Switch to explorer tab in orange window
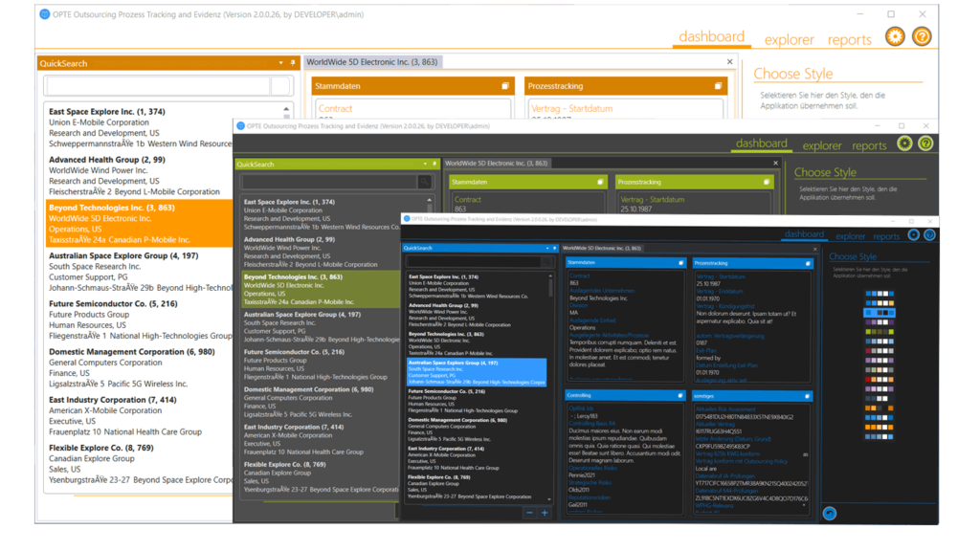980x551 pixels. [789, 39]
